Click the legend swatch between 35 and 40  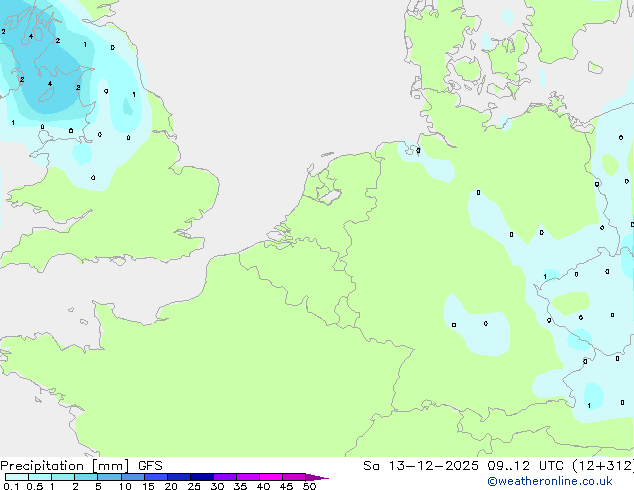click(247, 477)
